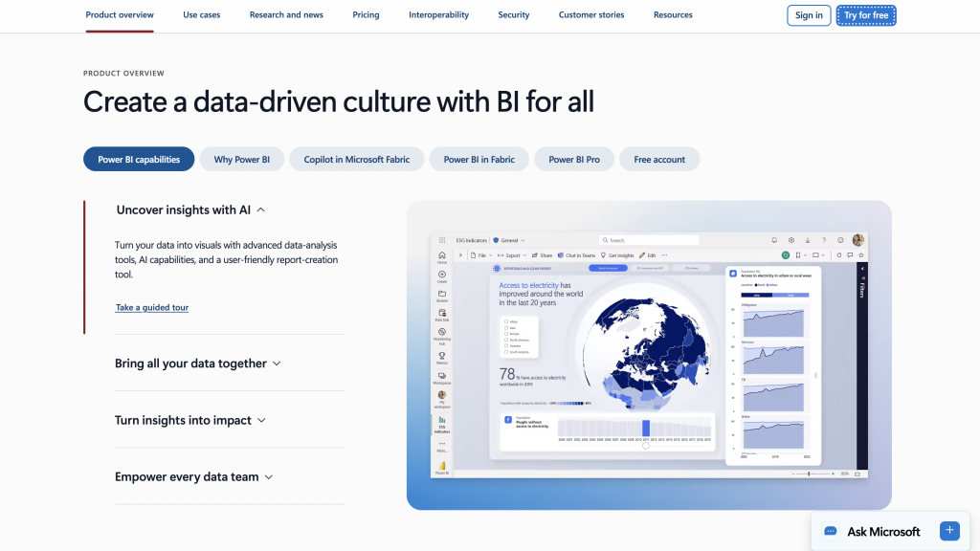Open Metrics from the sidebar
This screenshot has width=980, height=551.
(x=442, y=356)
